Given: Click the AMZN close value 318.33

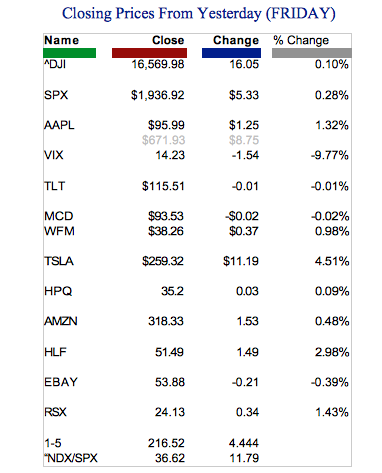Looking at the screenshot, I should pyautogui.click(x=166, y=321).
